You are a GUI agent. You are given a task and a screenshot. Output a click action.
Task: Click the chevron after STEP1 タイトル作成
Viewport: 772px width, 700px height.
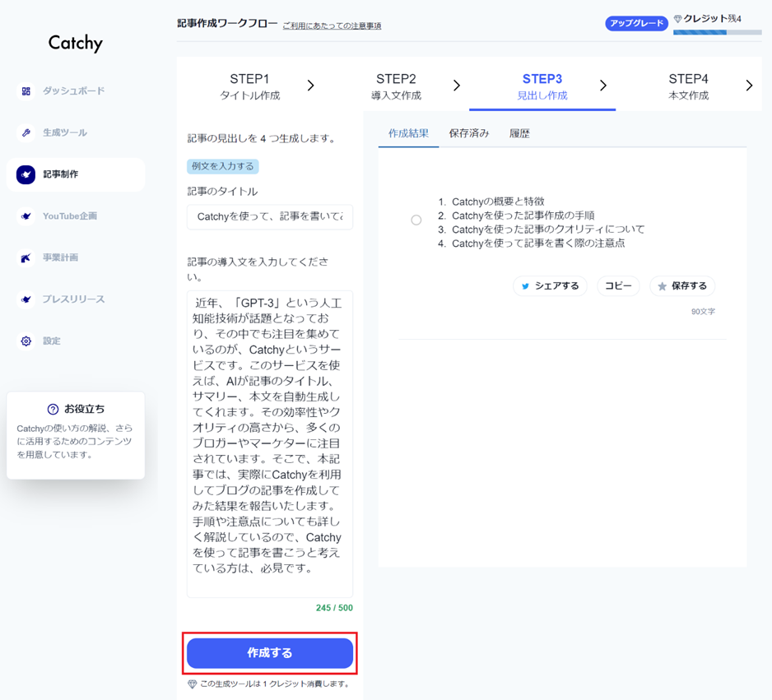pos(310,86)
